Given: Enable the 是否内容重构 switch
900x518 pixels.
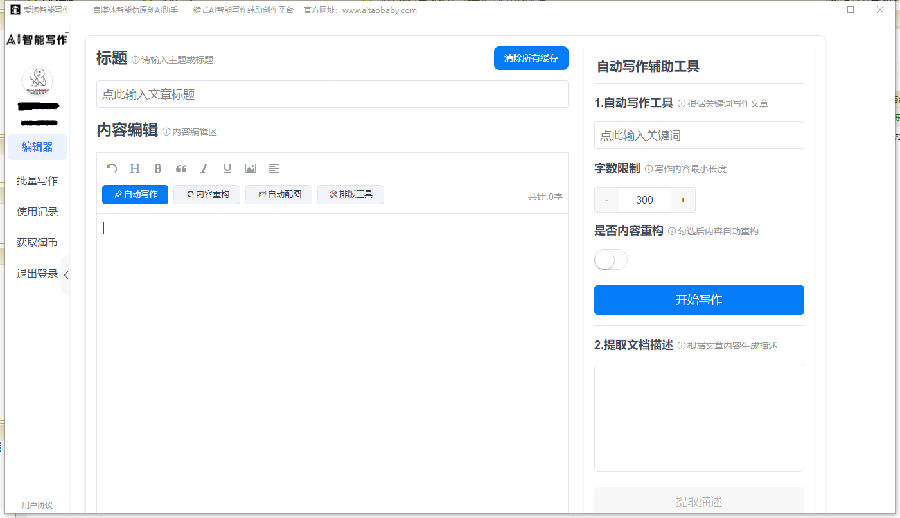Looking at the screenshot, I should coord(610,260).
